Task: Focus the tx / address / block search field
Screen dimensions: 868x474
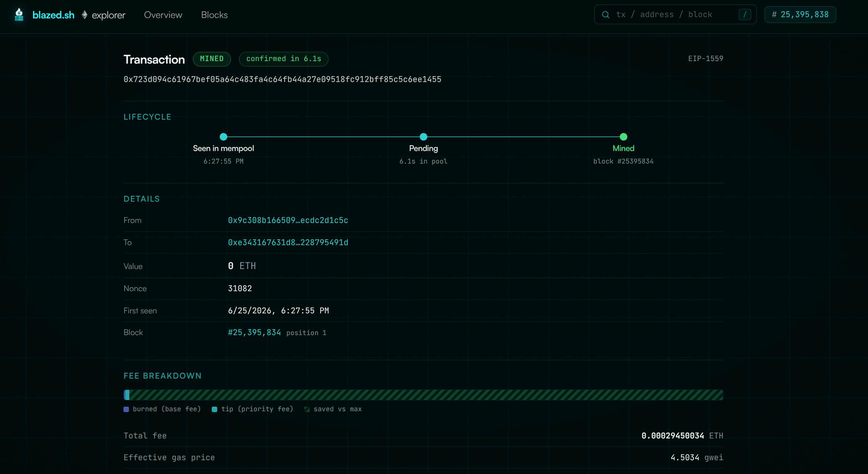Action: pos(675,15)
